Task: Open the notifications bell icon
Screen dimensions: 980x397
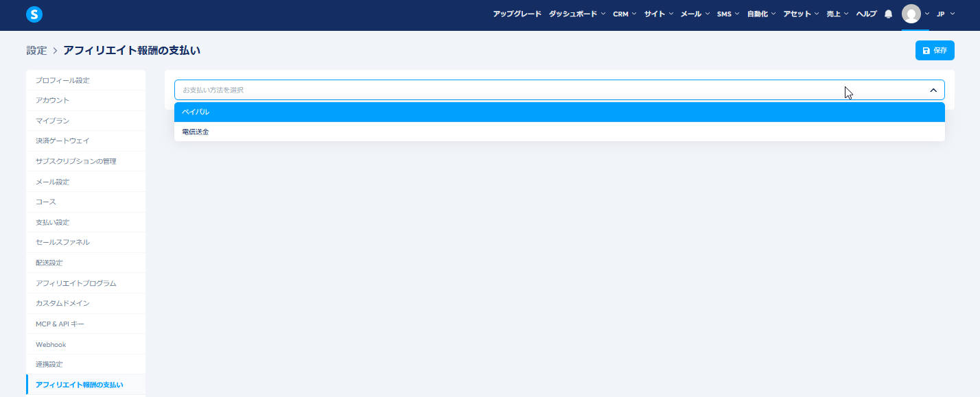Action: coord(888,14)
